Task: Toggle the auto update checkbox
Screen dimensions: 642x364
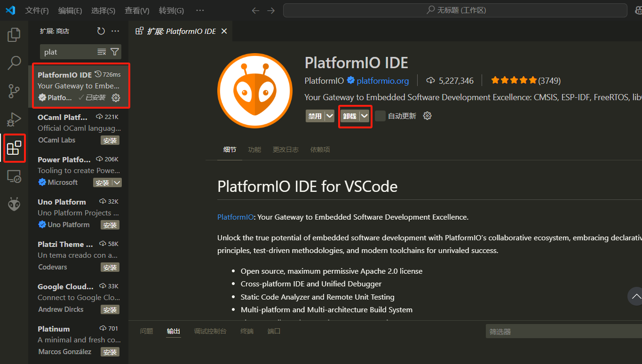Action: pyautogui.click(x=380, y=116)
